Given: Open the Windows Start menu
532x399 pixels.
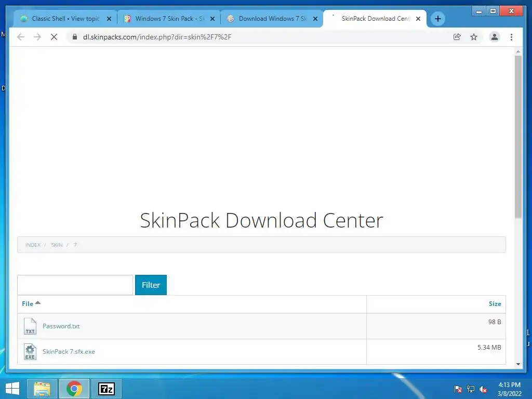Looking at the screenshot, I should click(12, 389).
